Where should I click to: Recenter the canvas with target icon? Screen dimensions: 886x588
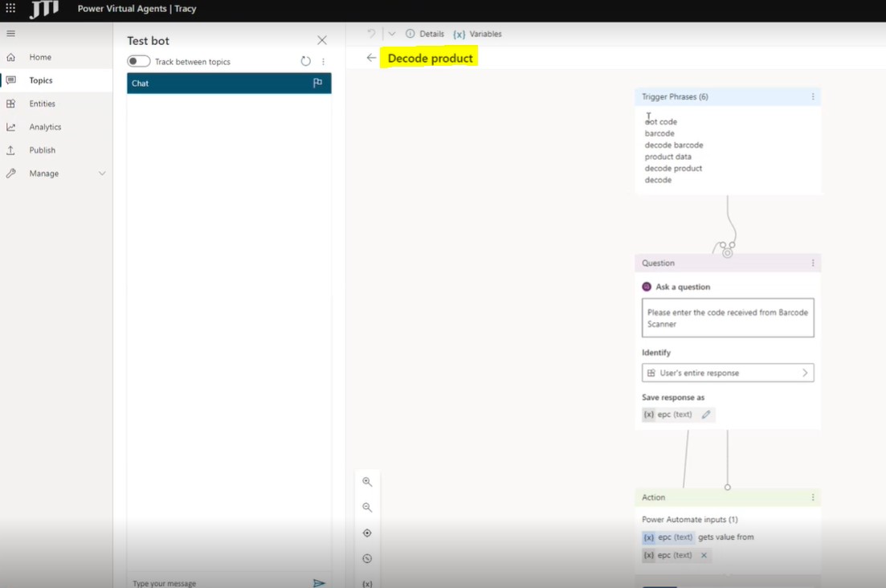tap(367, 533)
